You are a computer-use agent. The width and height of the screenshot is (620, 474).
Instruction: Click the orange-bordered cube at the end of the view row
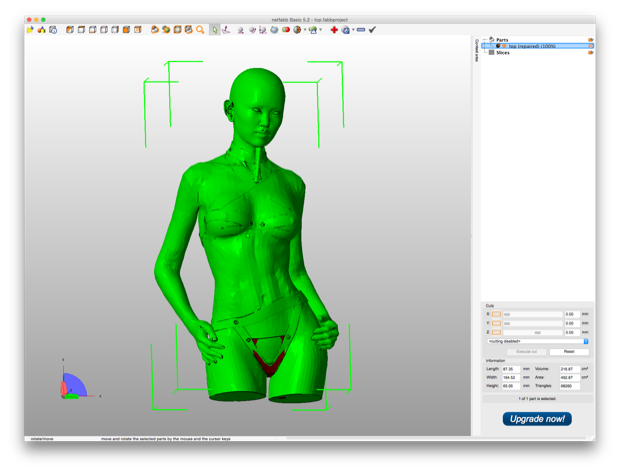click(138, 30)
